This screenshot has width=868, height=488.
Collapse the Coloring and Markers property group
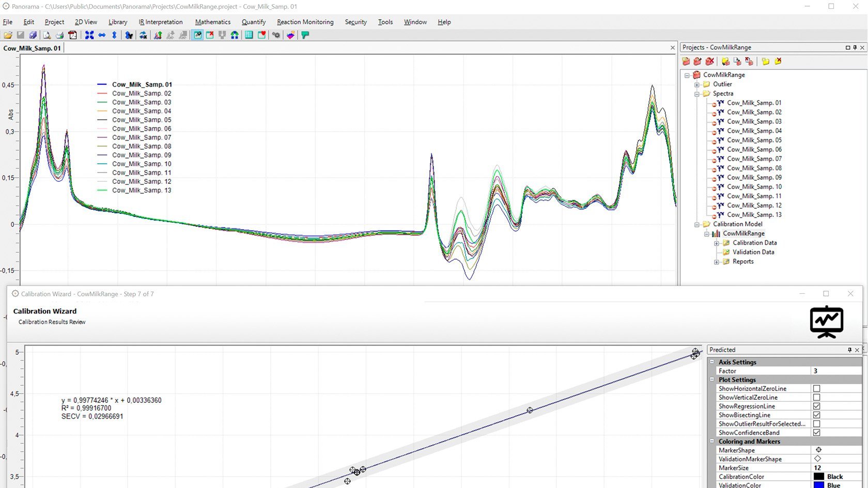click(x=712, y=442)
